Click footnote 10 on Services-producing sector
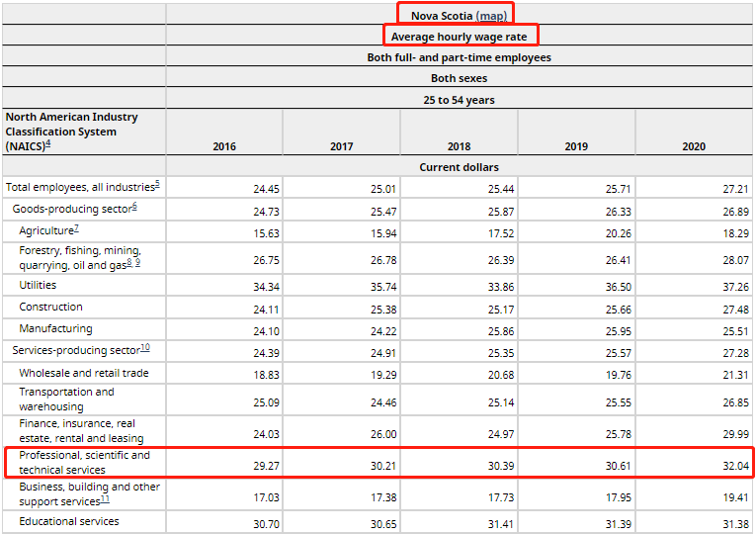This screenshot has height=534, width=756. [x=144, y=347]
